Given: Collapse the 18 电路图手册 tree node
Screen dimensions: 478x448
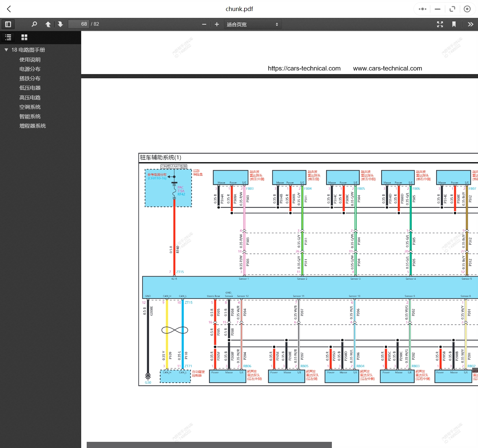Looking at the screenshot, I should click(x=6, y=50).
